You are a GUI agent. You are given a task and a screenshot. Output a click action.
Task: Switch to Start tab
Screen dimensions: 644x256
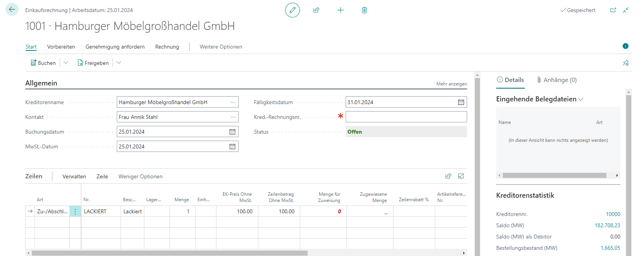coord(31,47)
